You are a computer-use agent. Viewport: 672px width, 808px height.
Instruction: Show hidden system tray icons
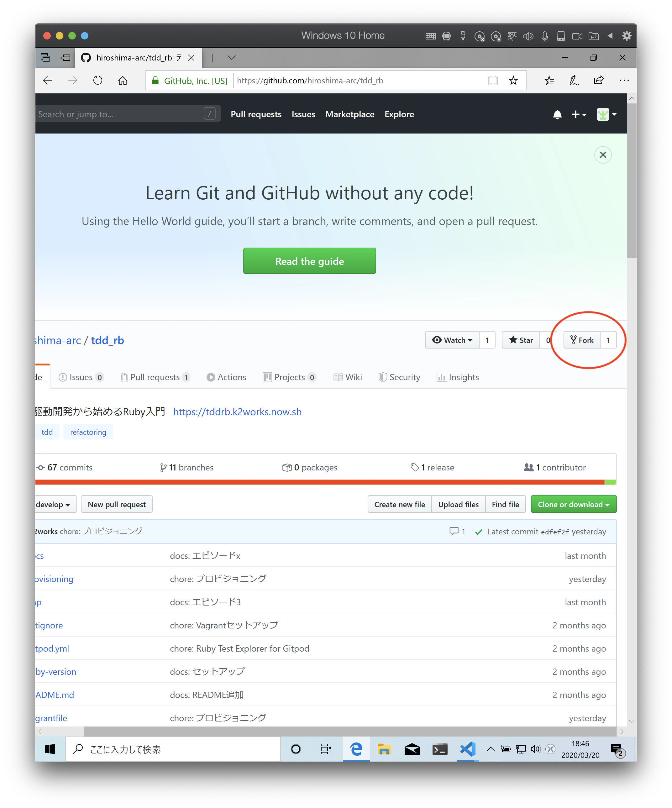491,749
